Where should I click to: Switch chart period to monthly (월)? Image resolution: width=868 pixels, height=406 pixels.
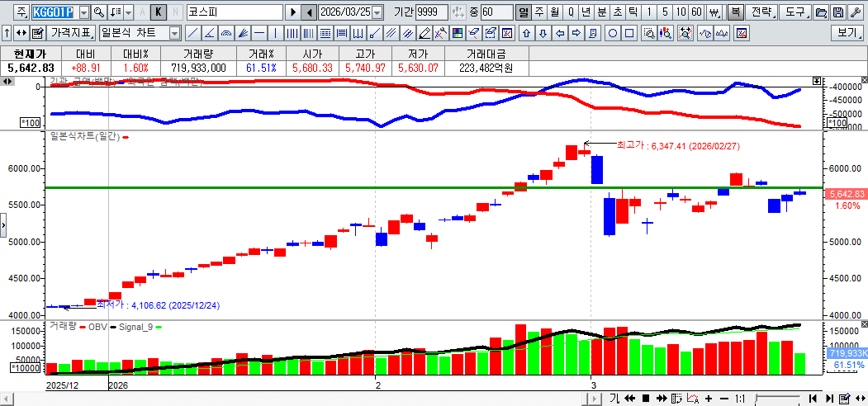coord(554,12)
